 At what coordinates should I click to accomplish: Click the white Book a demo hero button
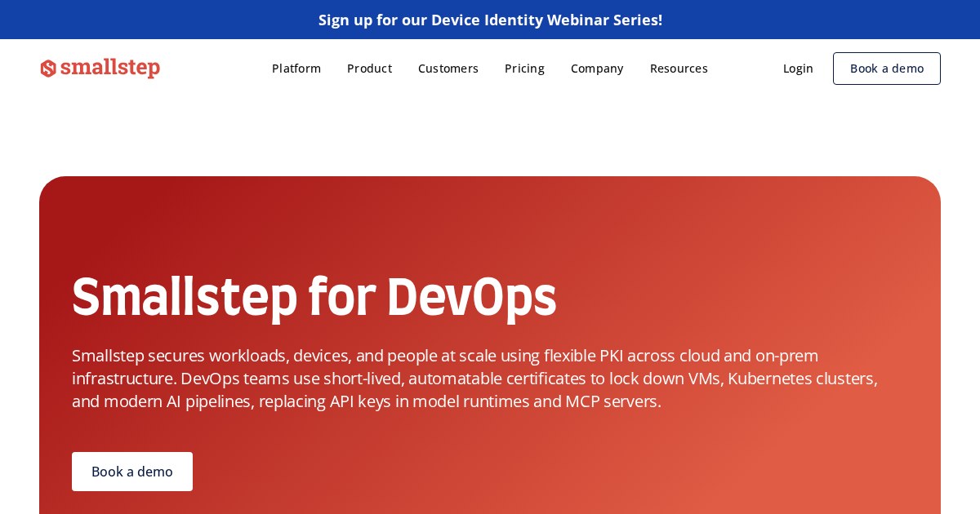click(132, 472)
